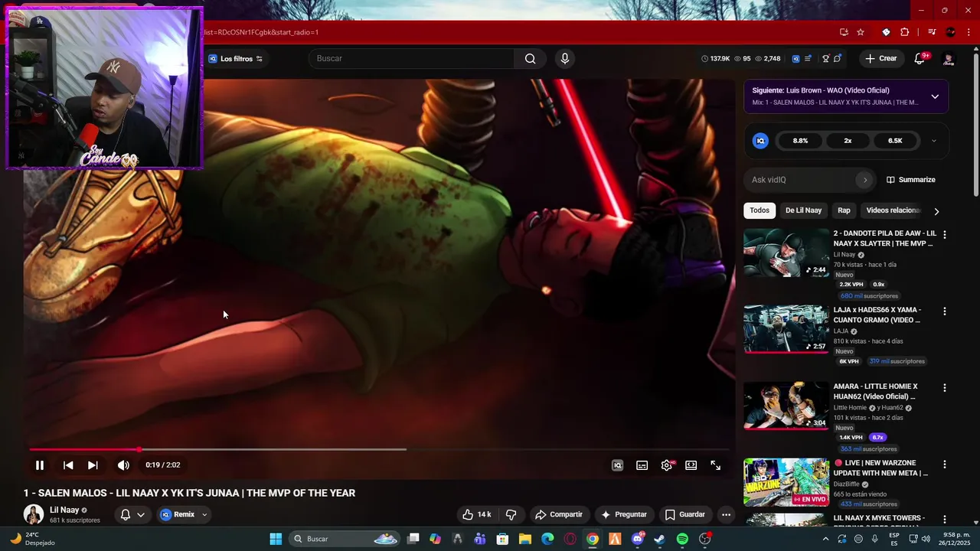980x551 pixels.
Task: Open options for LAJA x HADES66 video
Action: [x=944, y=311]
